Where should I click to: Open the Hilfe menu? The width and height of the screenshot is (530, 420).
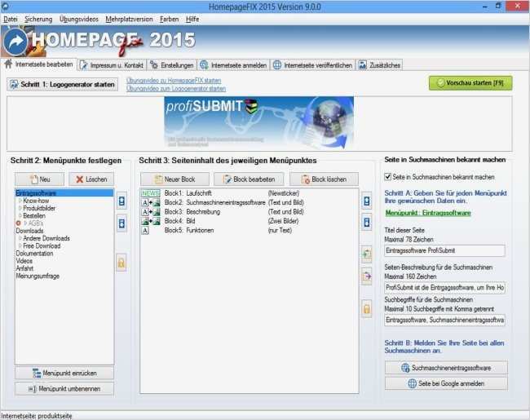[192, 20]
